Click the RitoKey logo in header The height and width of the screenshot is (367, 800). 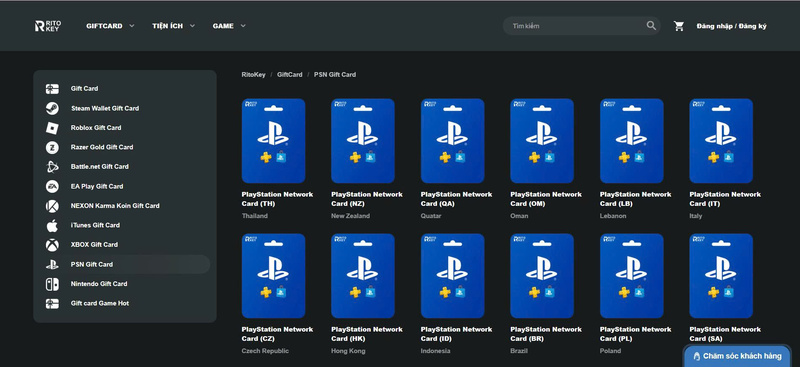(x=47, y=26)
